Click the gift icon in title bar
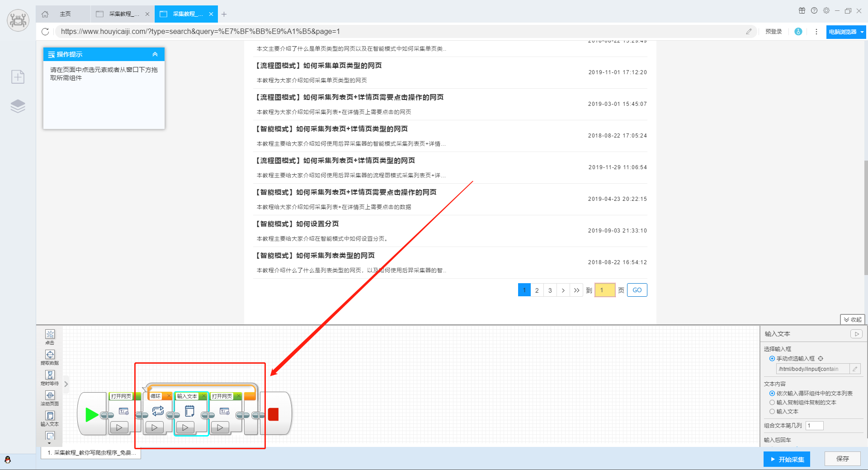 802,10
